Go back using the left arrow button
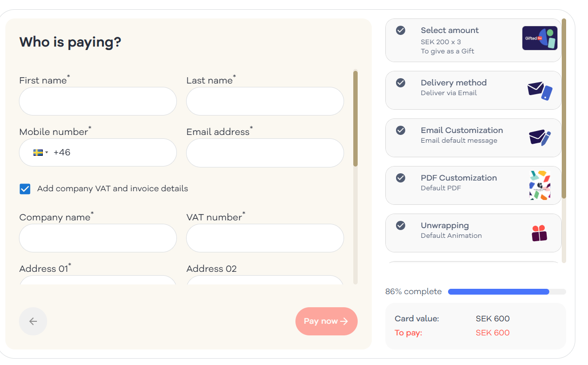588x365 pixels. [33, 321]
